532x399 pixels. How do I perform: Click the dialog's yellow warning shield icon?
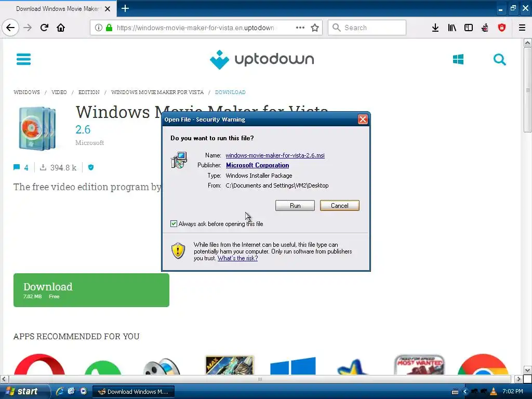click(178, 251)
